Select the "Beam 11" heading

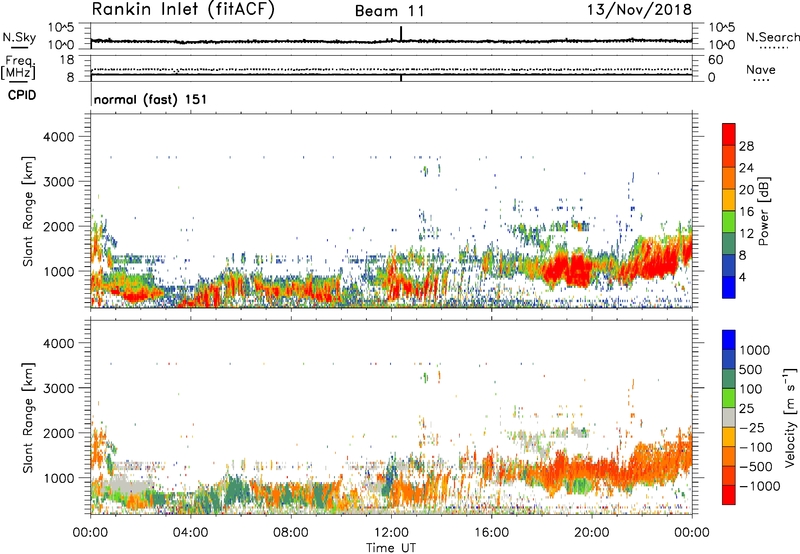point(390,11)
